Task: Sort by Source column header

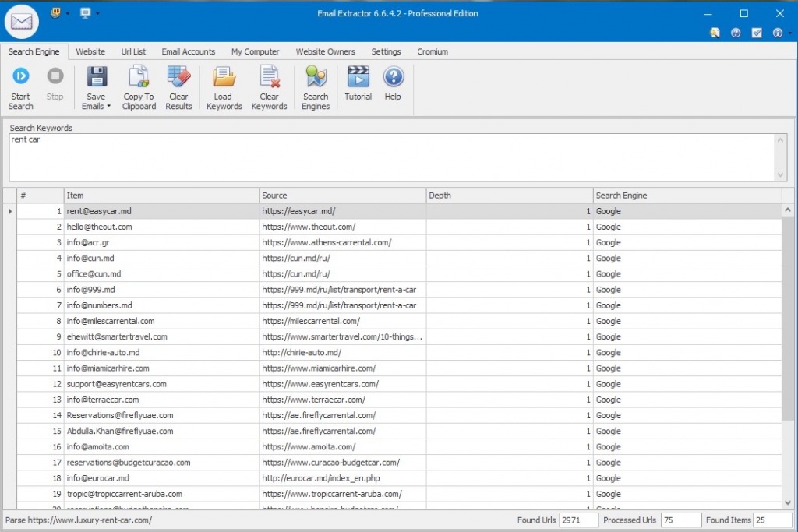Action: [342, 196]
